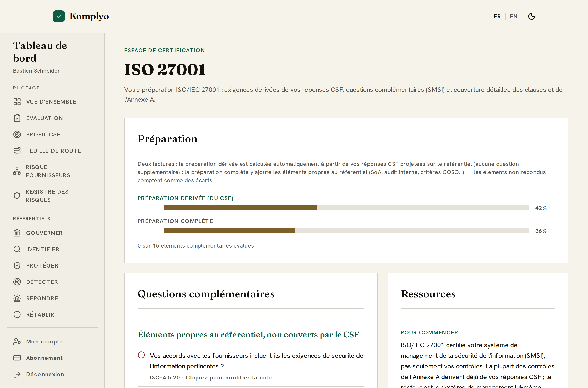Click 'PRÉPARATION COMPLÈTE' label
Image resolution: width=588 pixels, height=388 pixels.
click(x=175, y=221)
